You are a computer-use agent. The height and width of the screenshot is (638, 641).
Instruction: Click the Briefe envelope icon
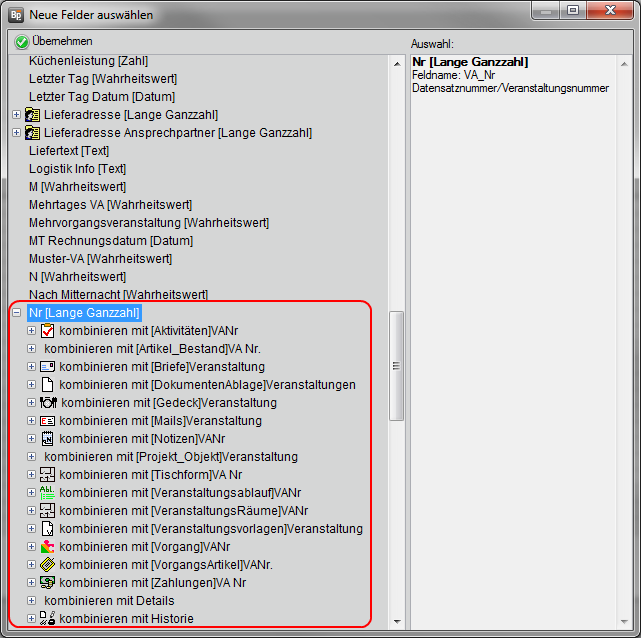coord(47,367)
